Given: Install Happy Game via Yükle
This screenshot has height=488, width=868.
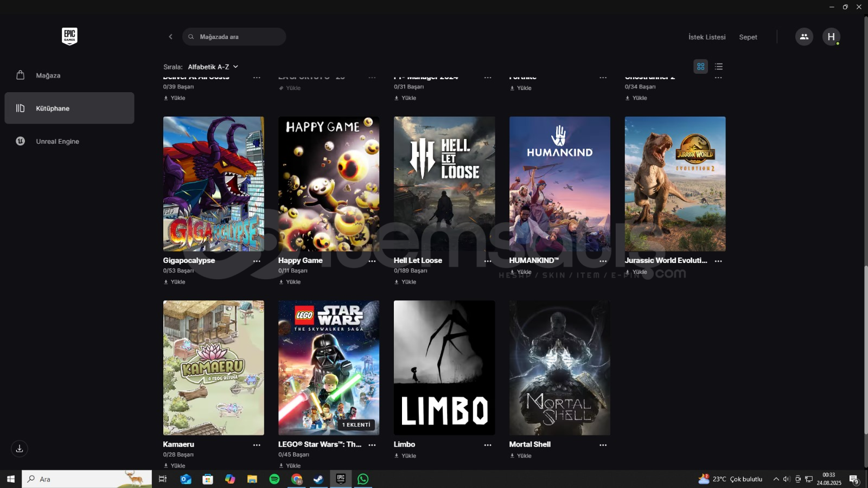Looking at the screenshot, I should 290,282.
